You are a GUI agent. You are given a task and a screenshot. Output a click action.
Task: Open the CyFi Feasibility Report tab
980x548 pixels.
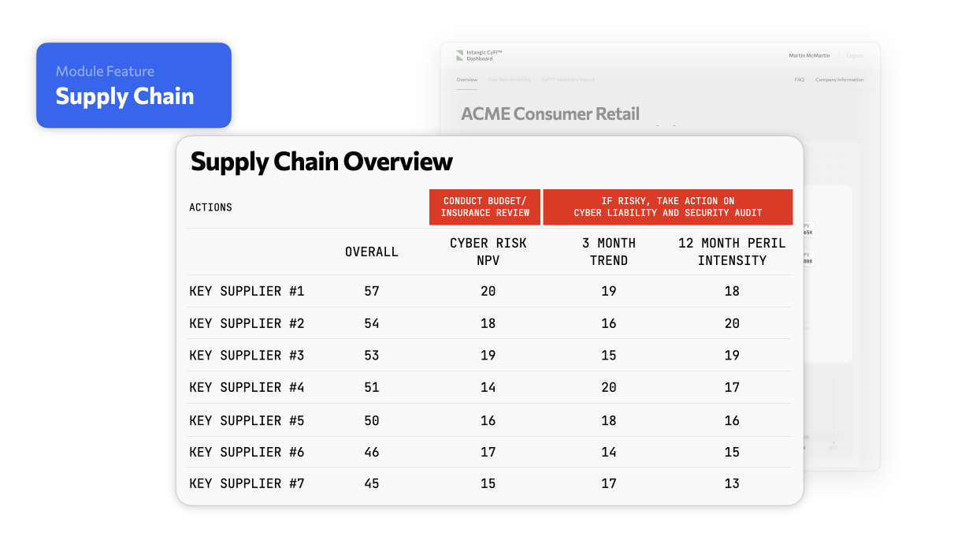[x=569, y=80]
